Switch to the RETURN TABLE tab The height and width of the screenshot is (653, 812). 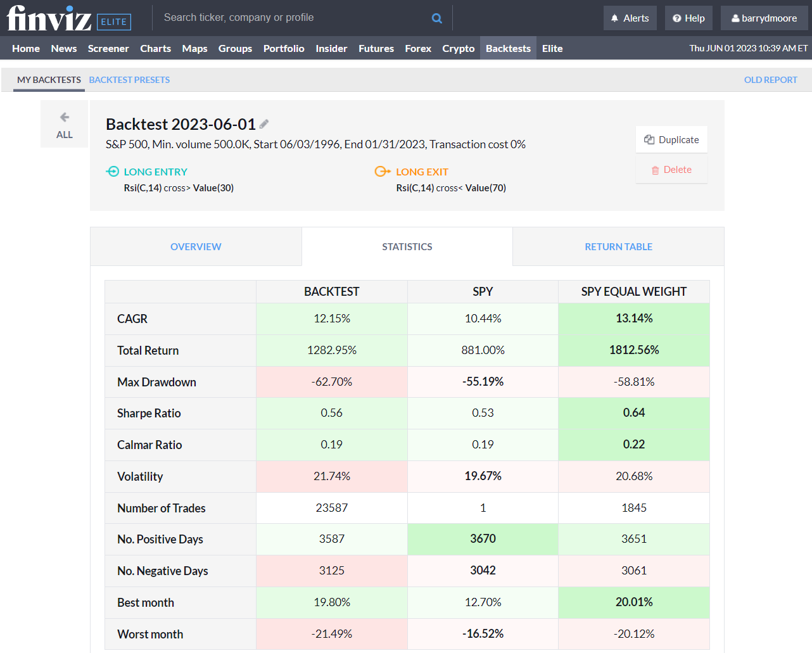(x=618, y=246)
